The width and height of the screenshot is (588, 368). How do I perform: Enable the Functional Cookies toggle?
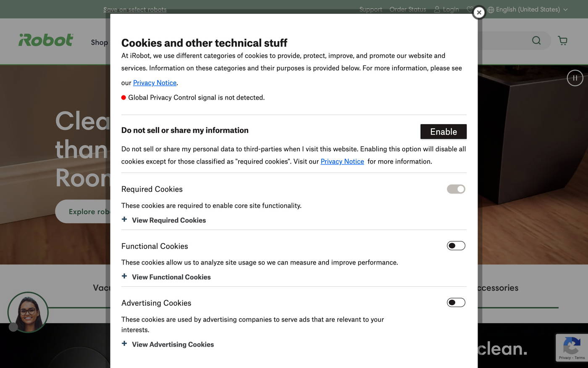[456, 246]
